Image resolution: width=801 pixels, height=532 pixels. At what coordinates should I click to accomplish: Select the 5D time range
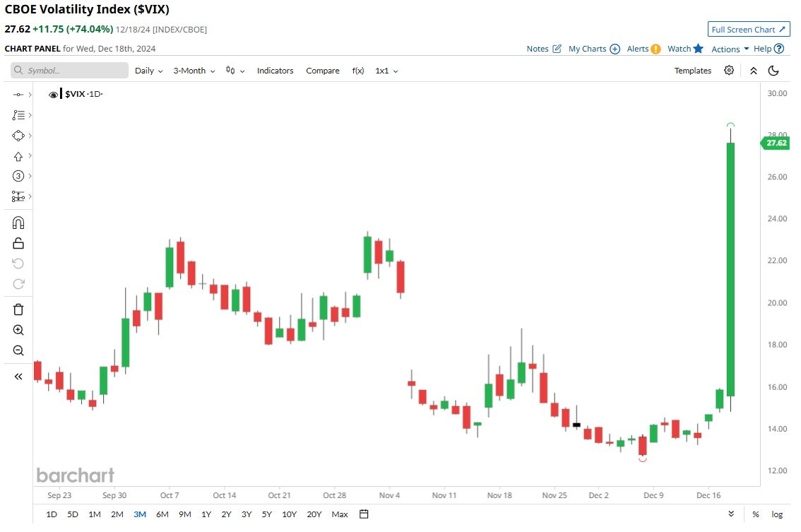73,514
